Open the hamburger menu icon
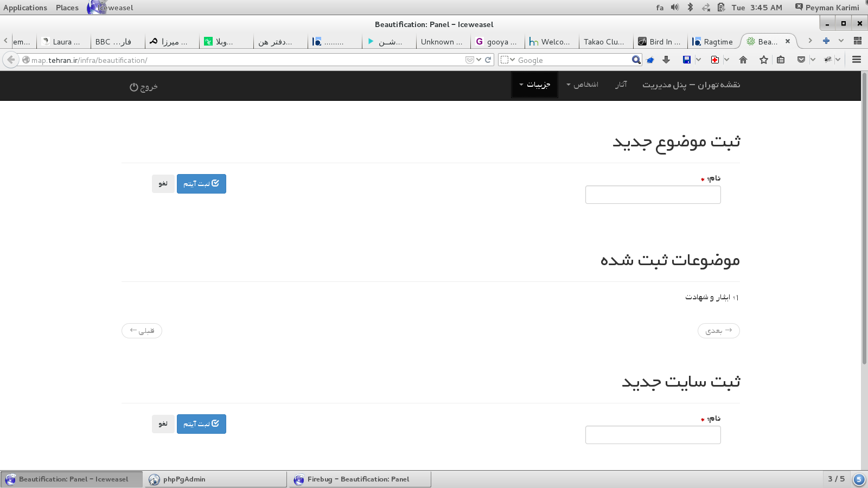The height and width of the screenshot is (488, 868). coord(857,60)
